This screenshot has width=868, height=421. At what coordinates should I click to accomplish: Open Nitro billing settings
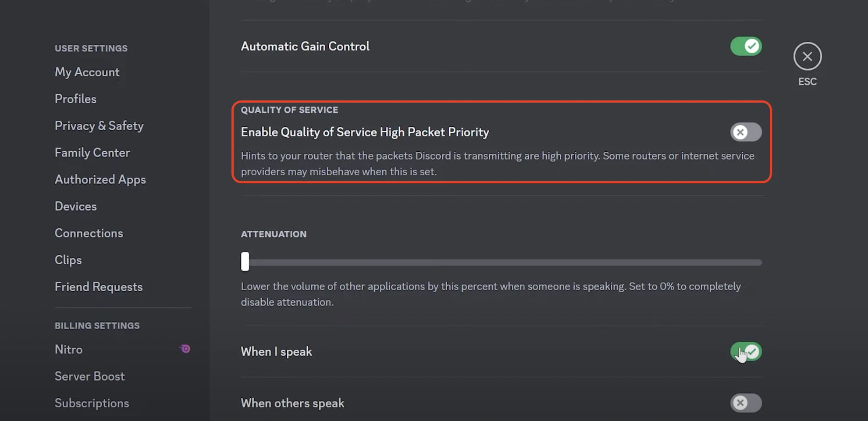coord(68,350)
